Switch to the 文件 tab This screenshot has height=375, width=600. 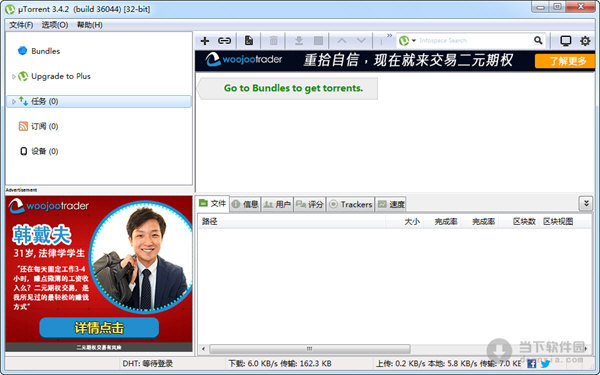point(213,203)
